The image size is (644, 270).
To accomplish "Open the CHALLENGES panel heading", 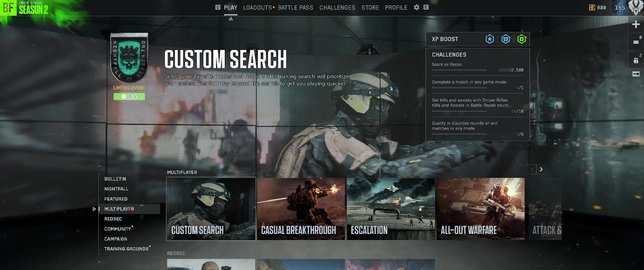I will [x=449, y=55].
